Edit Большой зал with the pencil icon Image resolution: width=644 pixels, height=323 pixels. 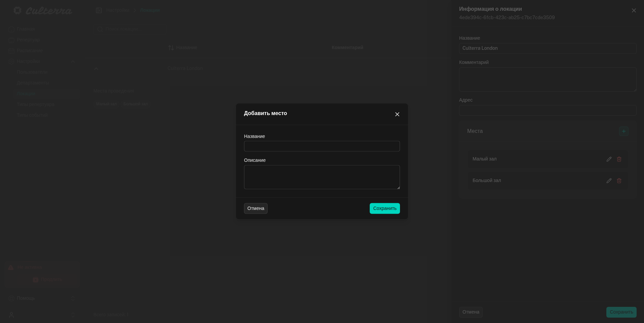609,181
